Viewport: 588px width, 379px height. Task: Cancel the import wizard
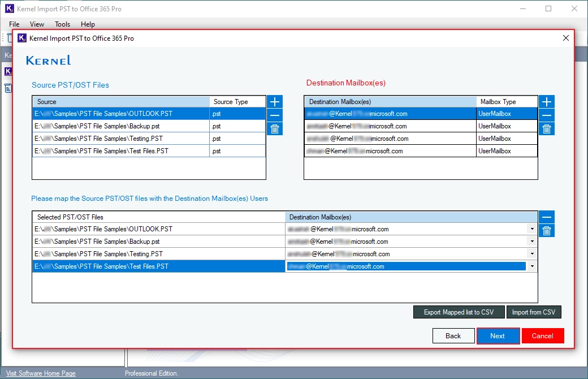tap(543, 336)
